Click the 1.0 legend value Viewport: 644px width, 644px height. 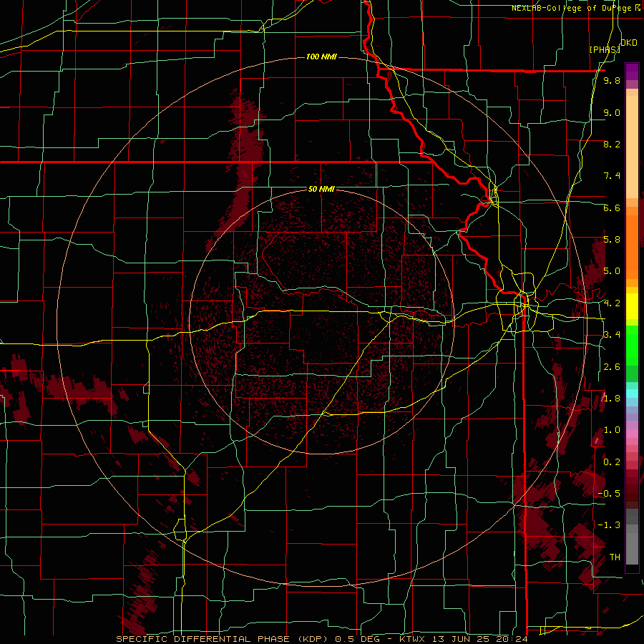[612, 430]
